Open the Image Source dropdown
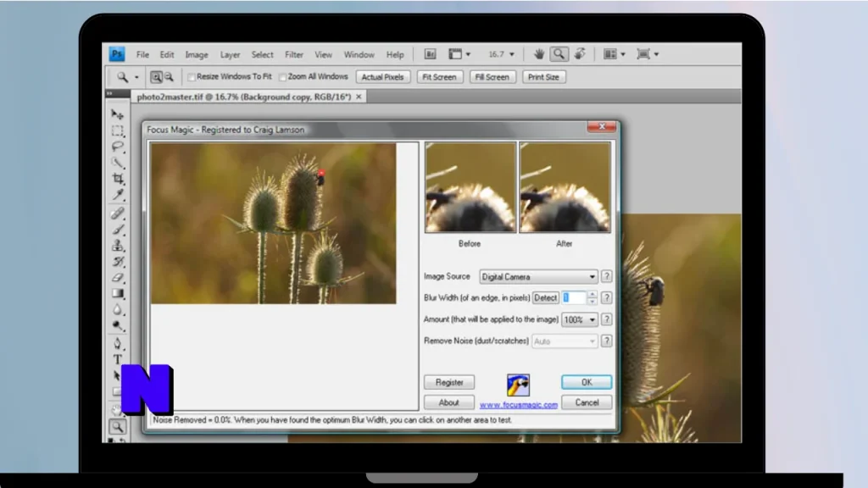Viewport: 868px width, 488px height. [538, 277]
